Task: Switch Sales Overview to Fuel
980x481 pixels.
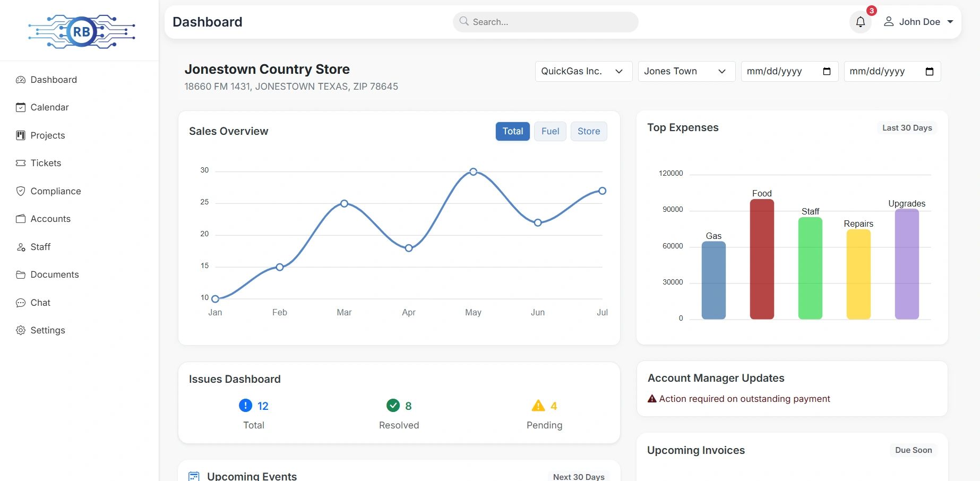Action: click(x=550, y=131)
